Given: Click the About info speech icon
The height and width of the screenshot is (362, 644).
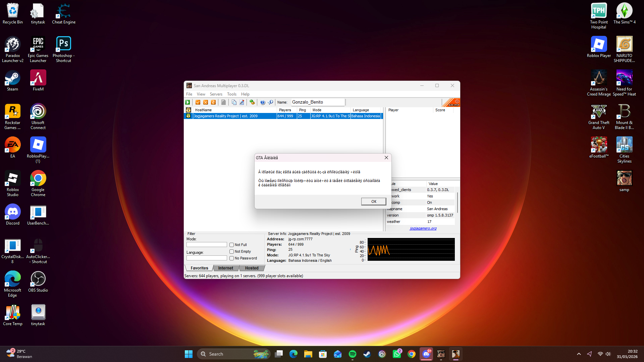Looking at the screenshot, I should pyautogui.click(x=270, y=102).
